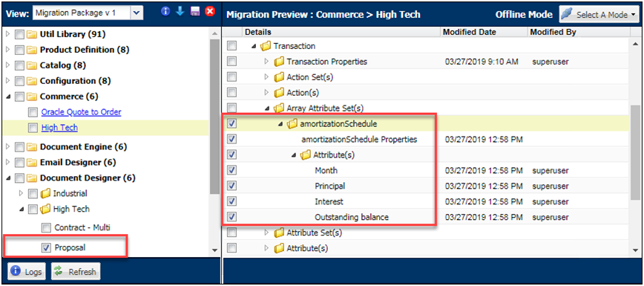Expand the Transaction Properties node
644x286 pixels.
267,62
